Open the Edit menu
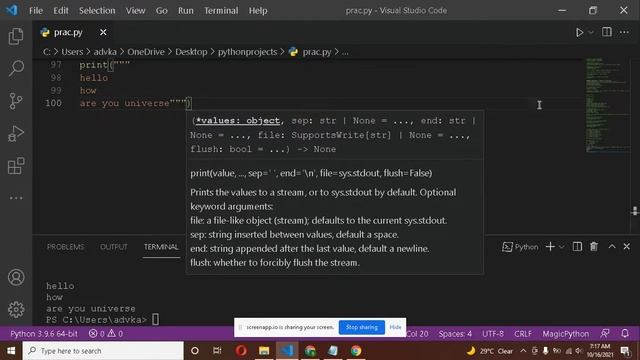Screen dimensions: 640x360 [61, 11]
